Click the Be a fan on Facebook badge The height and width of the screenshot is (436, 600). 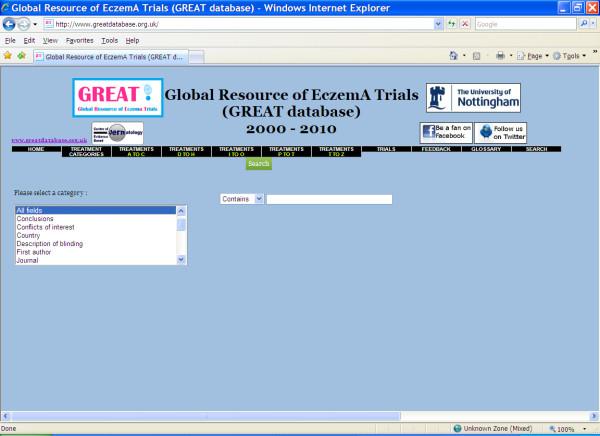[x=445, y=133]
